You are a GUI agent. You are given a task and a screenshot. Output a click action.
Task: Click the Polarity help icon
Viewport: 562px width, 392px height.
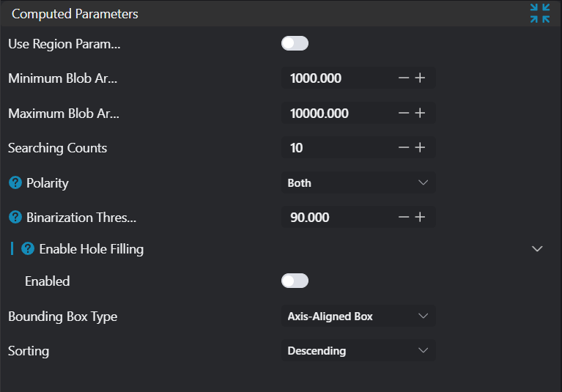tap(15, 182)
